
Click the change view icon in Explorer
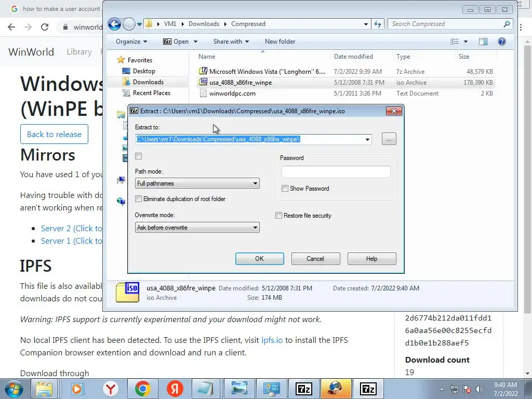[x=454, y=42]
